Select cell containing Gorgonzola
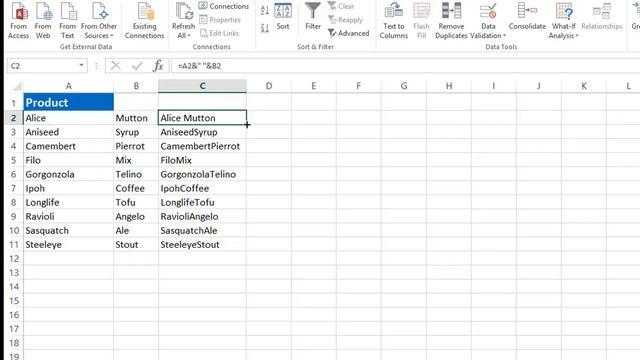 pos(69,174)
